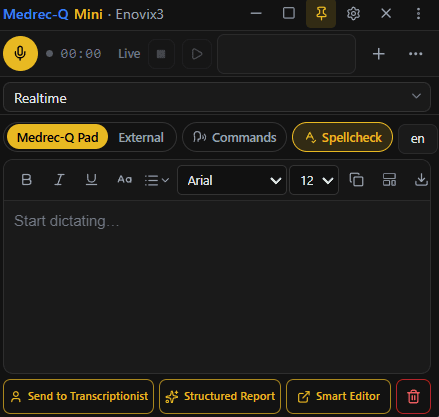
Task: Select the Medrec-Q Pad output mode
Action: (x=57, y=137)
